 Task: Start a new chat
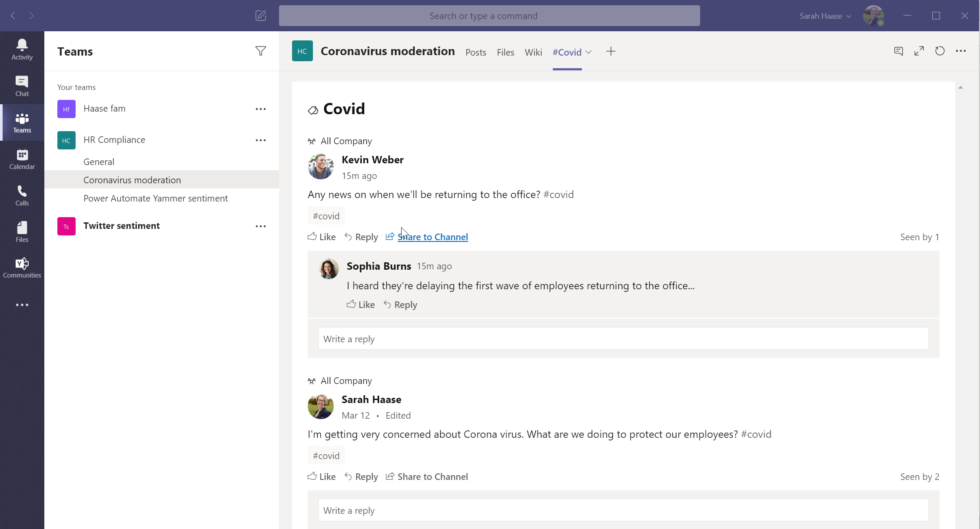pos(261,16)
